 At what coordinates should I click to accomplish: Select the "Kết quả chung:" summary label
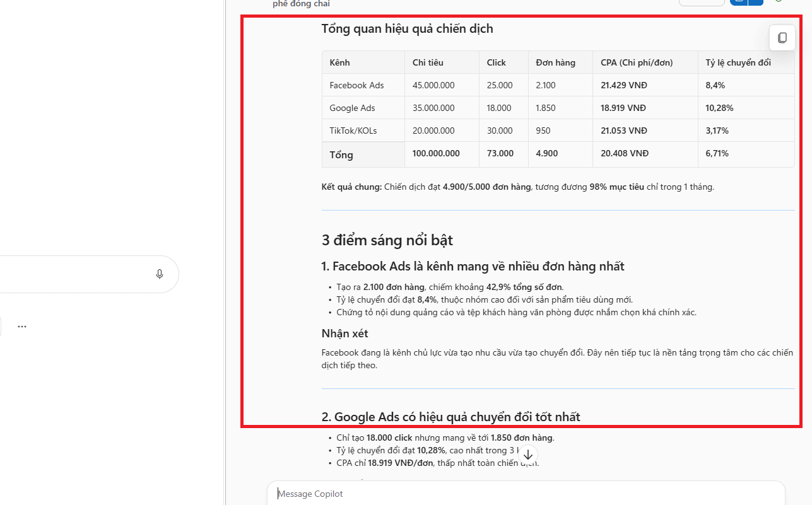point(351,187)
